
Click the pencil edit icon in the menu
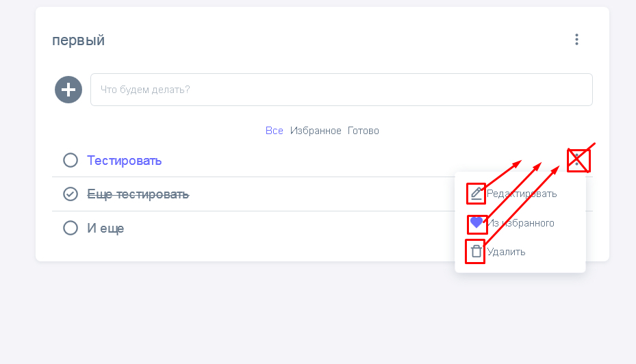click(x=476, y=194)
